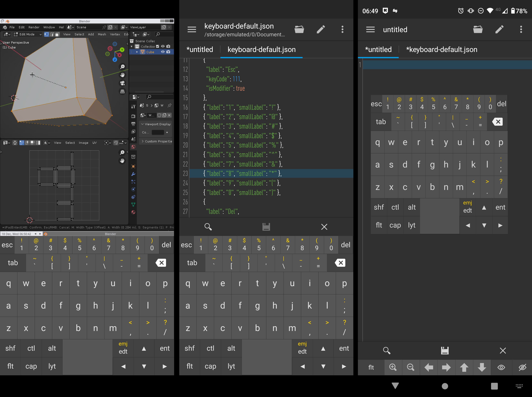Collapse the Collection in the outliner
Screen dimensions: 532x397
pos(132,46)
